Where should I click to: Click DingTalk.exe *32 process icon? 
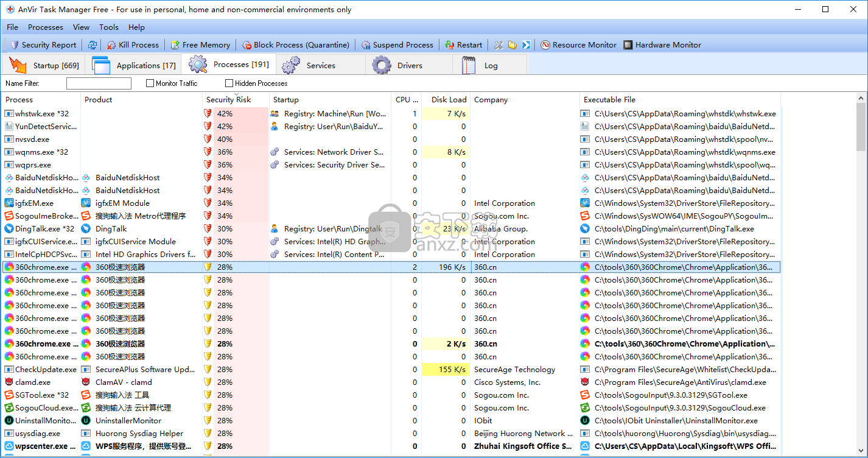(x=9, y=228)
